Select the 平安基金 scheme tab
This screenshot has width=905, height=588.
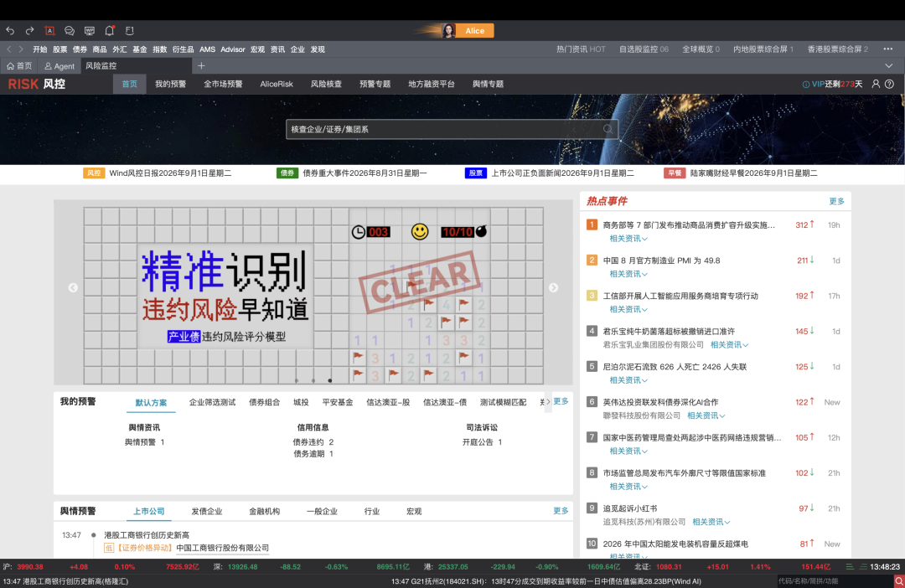pyautogui.click(x=338, y=403)
